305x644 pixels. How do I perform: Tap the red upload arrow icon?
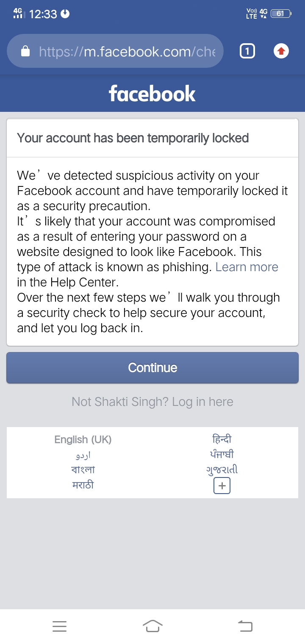[x=281, y=50]
